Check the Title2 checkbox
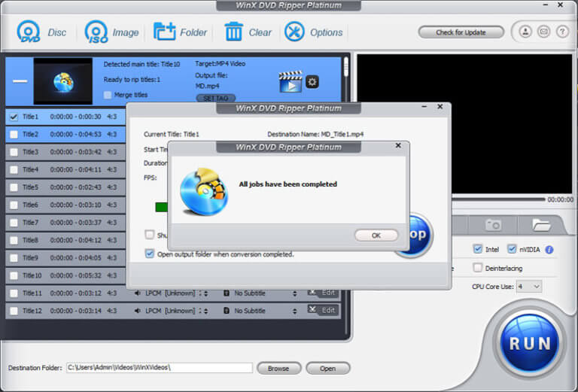Image resolution: width=578 pixels, height=392 pixels. click(14, 135)
